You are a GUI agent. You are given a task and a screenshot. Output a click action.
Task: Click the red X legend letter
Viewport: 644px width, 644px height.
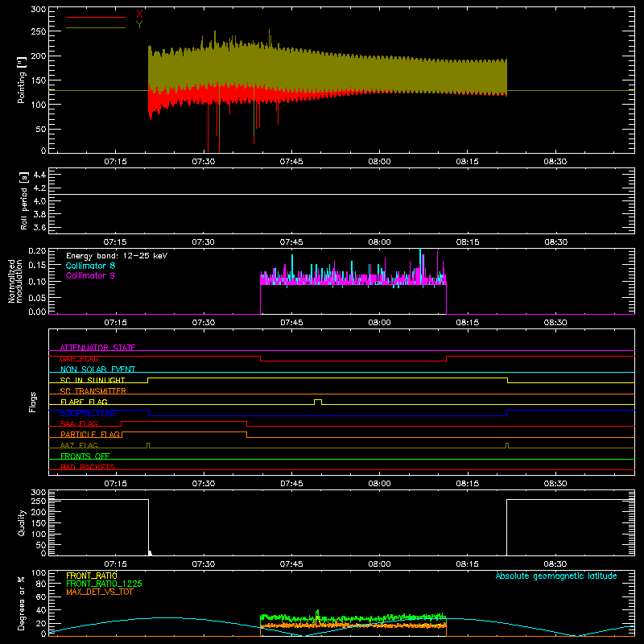pyautogui.click(x=139, y=14)
